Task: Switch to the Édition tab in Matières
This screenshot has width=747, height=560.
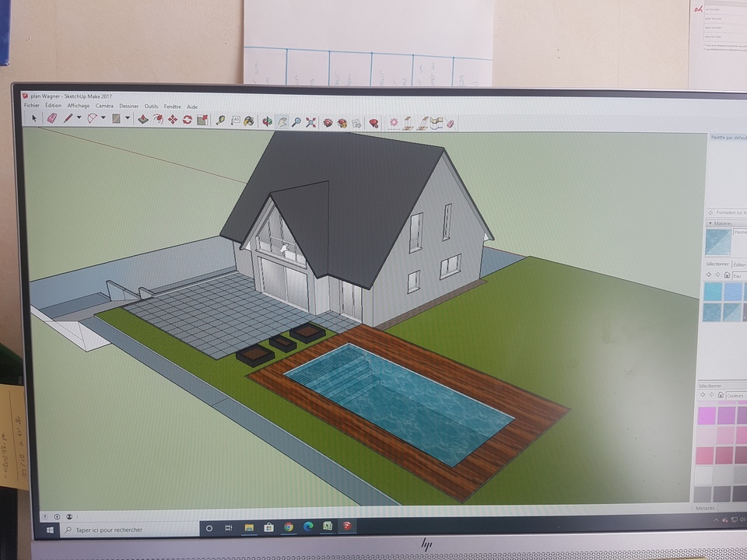Action: point(739,264)
